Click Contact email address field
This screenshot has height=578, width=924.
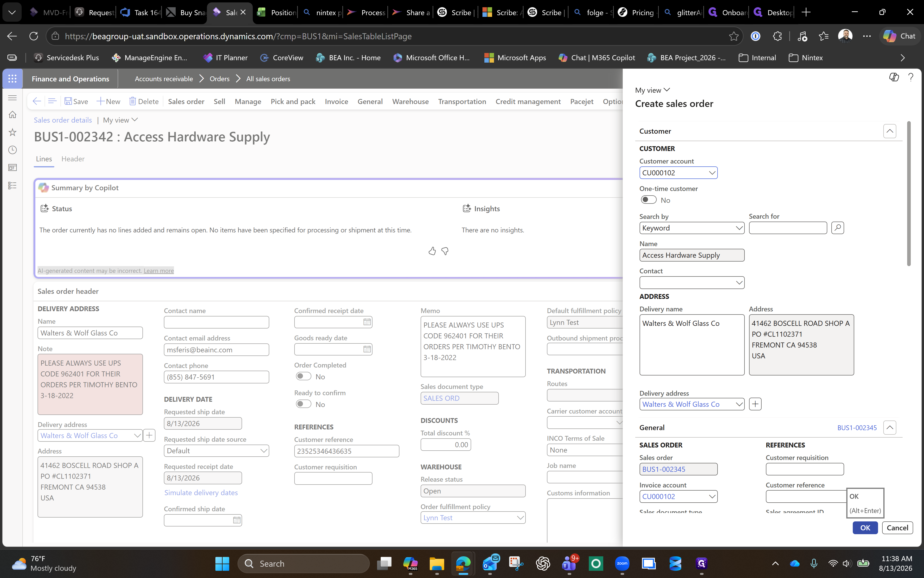216,350
